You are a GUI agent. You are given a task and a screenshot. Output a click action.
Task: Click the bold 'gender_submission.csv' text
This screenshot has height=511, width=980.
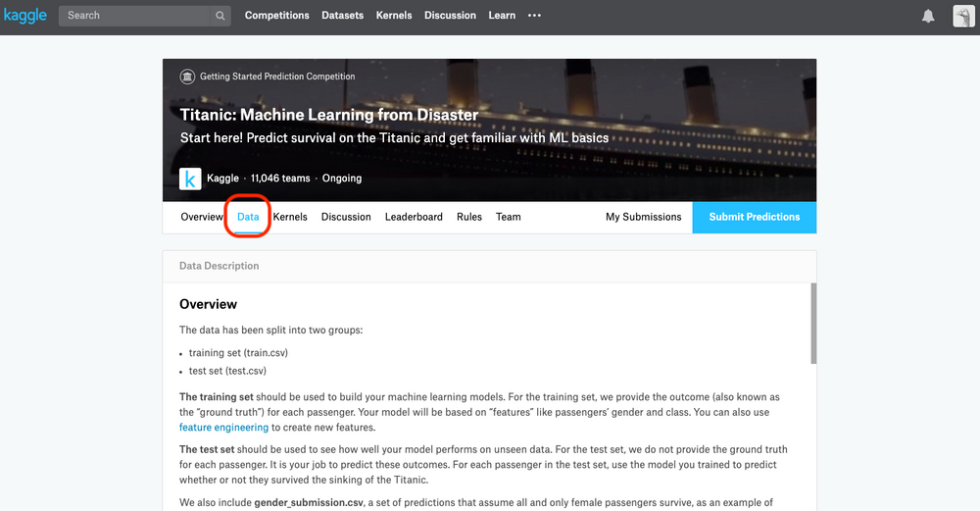click(309, 502)
